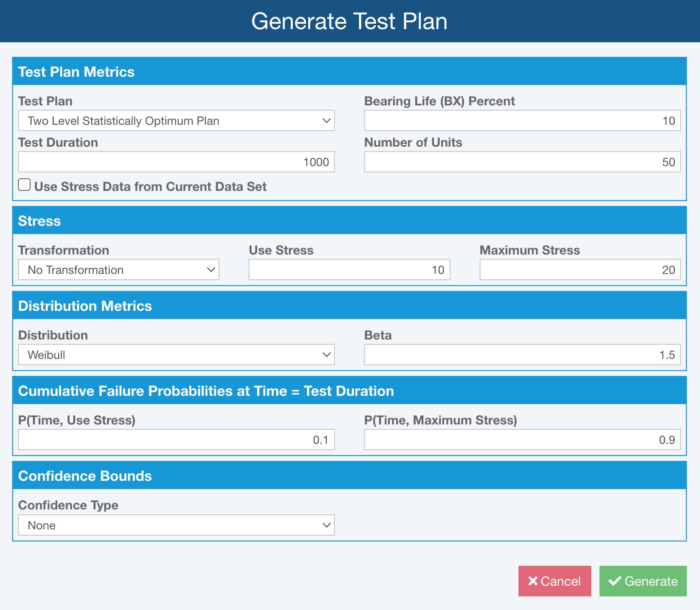
Task: Click the Beta value field
Action: point(522,355)
